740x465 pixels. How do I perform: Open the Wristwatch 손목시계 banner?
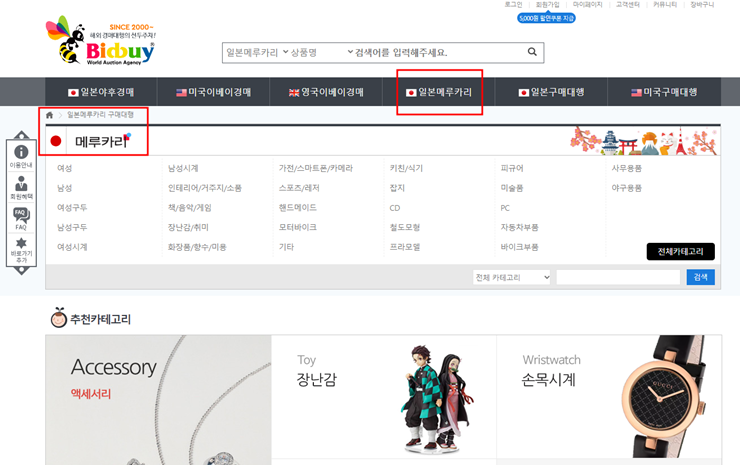(x=609, y=397)
